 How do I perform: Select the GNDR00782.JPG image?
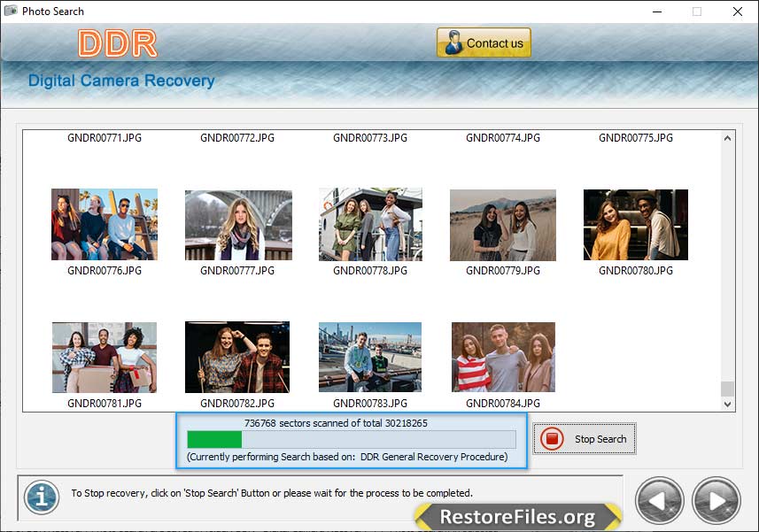pyautogui.click(x=237, y=357)
